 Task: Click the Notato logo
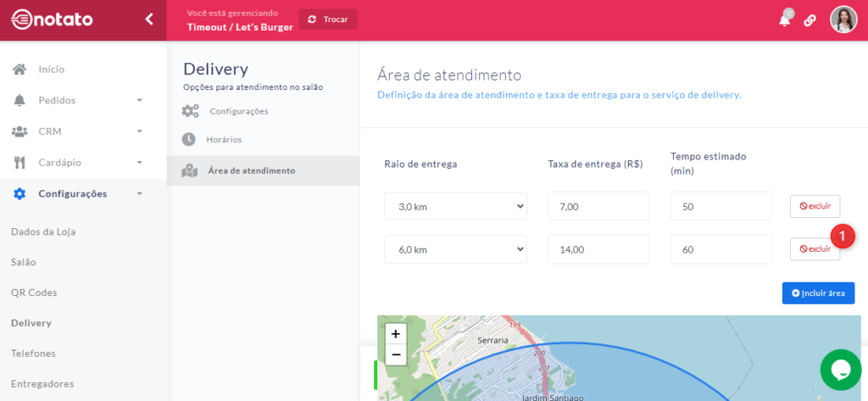click(x=53, y=19)
